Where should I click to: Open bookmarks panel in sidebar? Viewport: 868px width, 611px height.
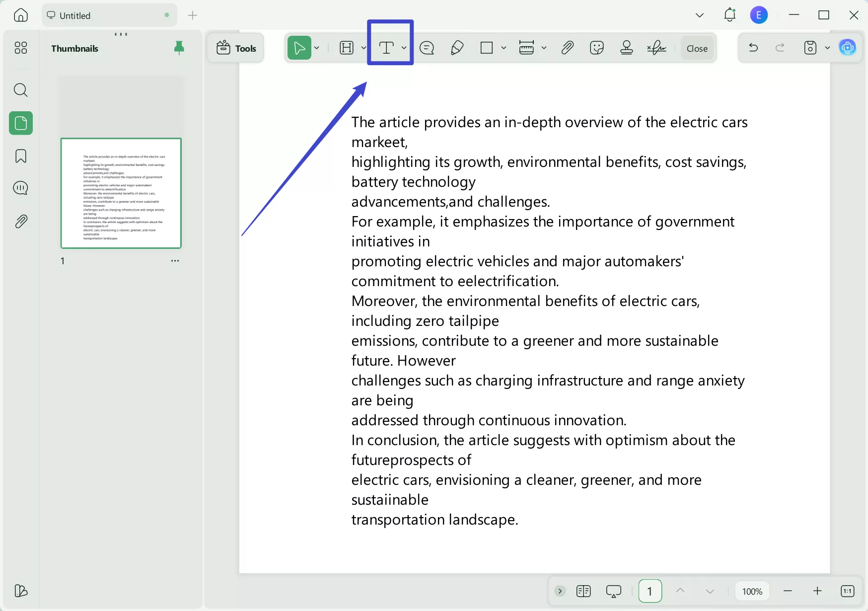(x=21, y=156)
